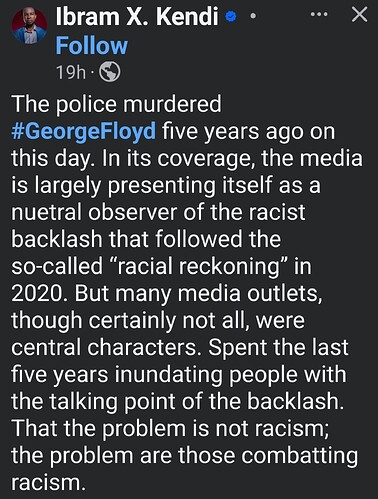Click the gray dot after the verified badge
This screenshot has height=499, width=378.
tap(253, 16)
